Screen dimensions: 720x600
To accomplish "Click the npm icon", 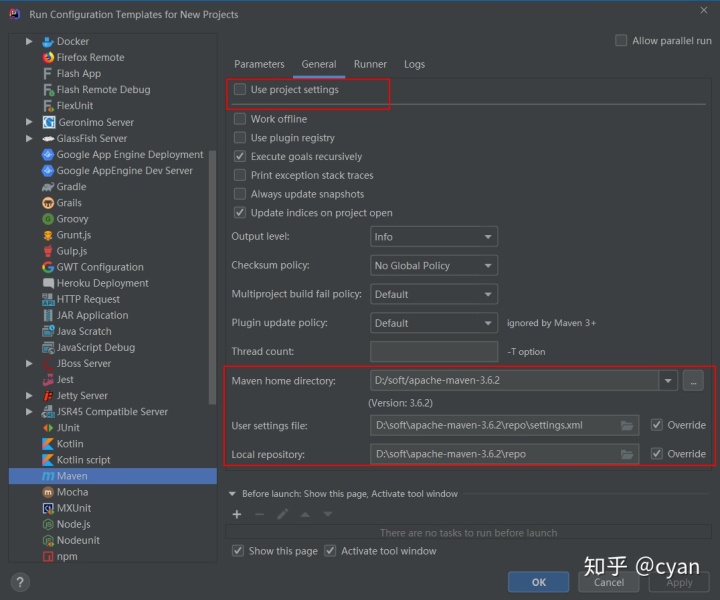I will point(48,556).
